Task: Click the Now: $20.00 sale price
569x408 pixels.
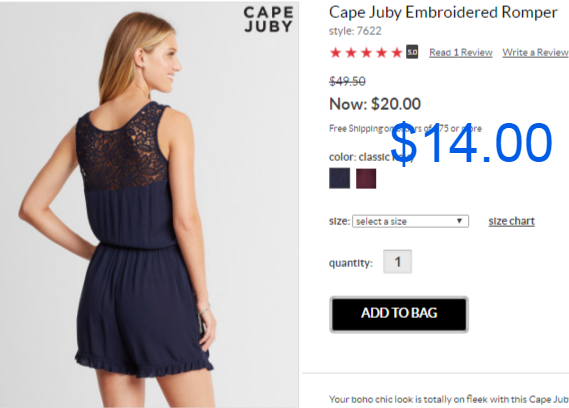Action: (x=375, y=104)
